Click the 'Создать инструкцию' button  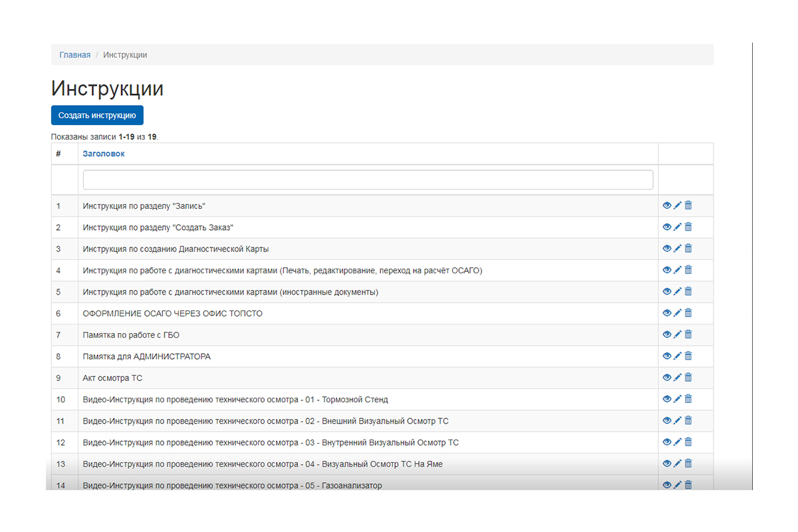(97, 115)
